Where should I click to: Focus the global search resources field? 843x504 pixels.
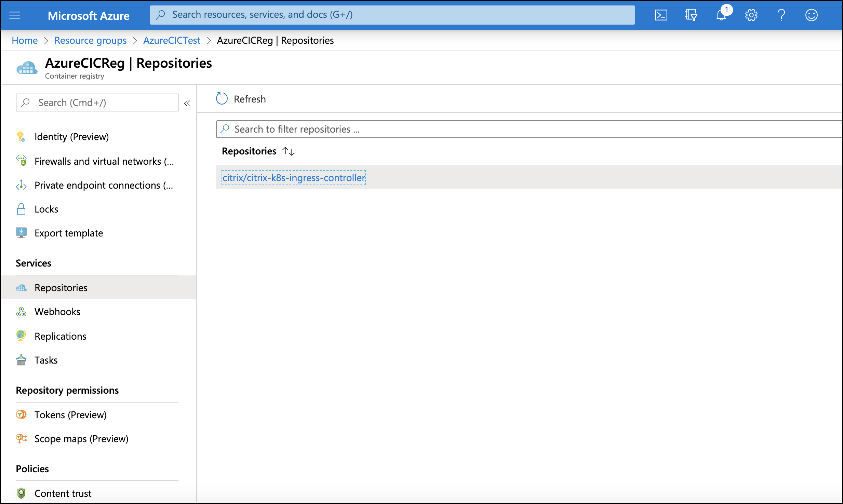(x=392, y=15)
